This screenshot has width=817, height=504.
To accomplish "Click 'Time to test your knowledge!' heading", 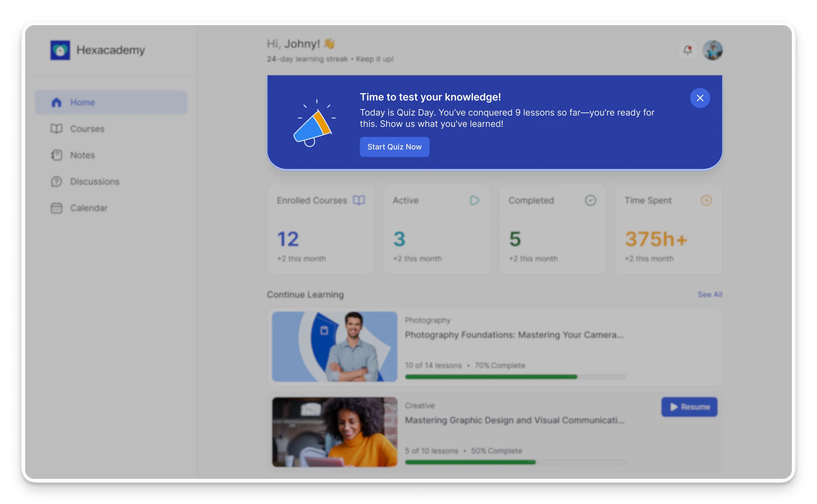I will (x=430, y=97).
